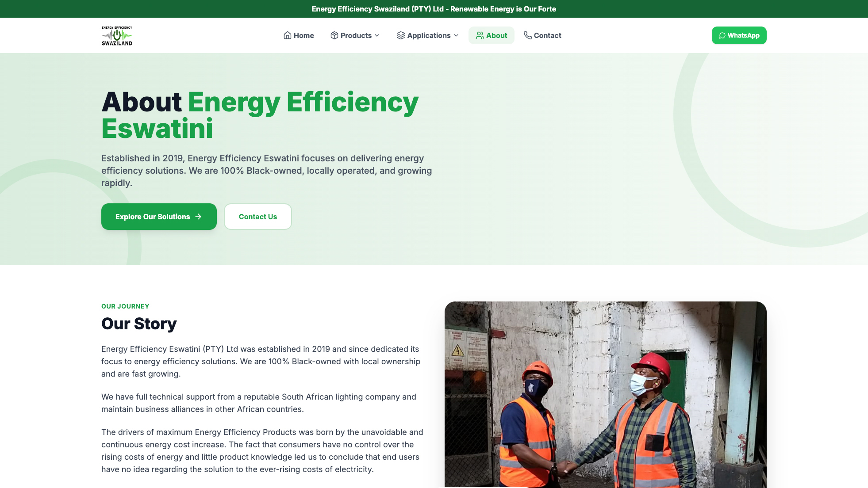The image size is (868, 488).
Task: Open the Contact page from navigation
Action: [547, 35]
